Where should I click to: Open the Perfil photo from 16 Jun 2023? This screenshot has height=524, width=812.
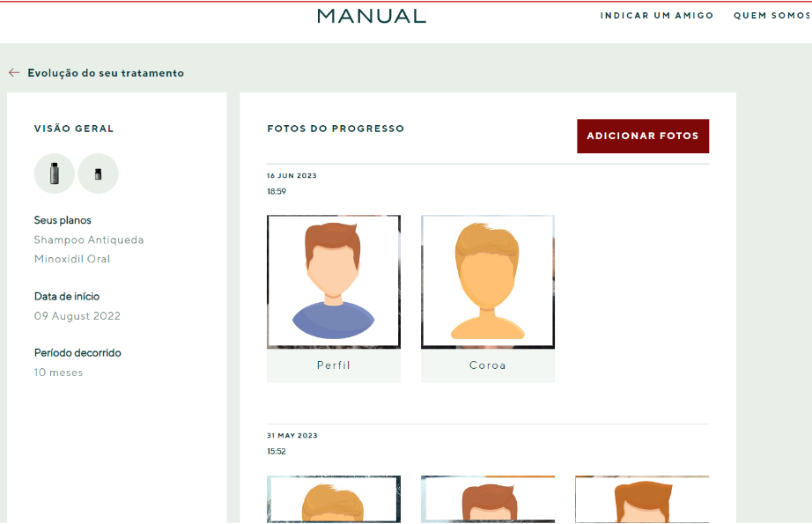[334, 282]
